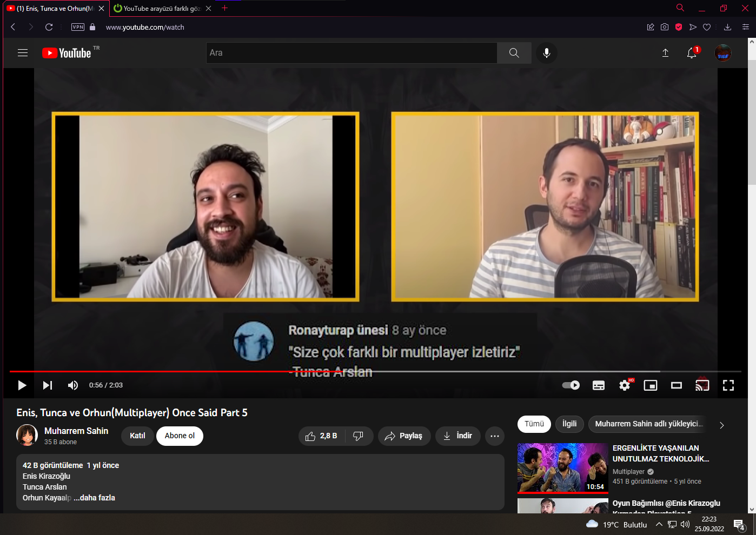
Task: Start voice search with the microphone
Action: (x=547, y=53)
